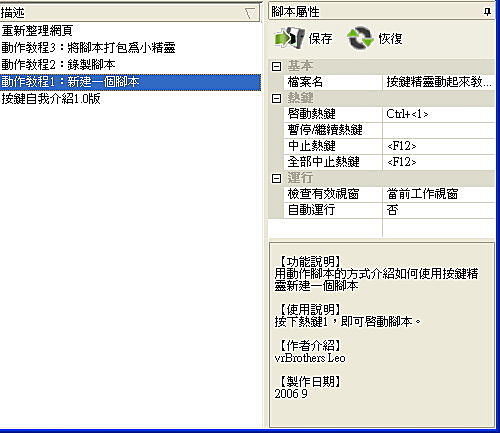This screenshot has height=433, width=500.
Task: Click the 自動運行 property label
Action: coord(311,210)
